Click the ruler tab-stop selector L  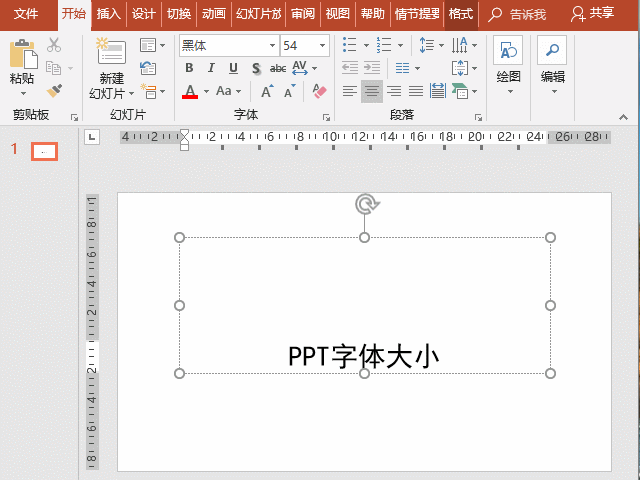[x=92, y=137]
